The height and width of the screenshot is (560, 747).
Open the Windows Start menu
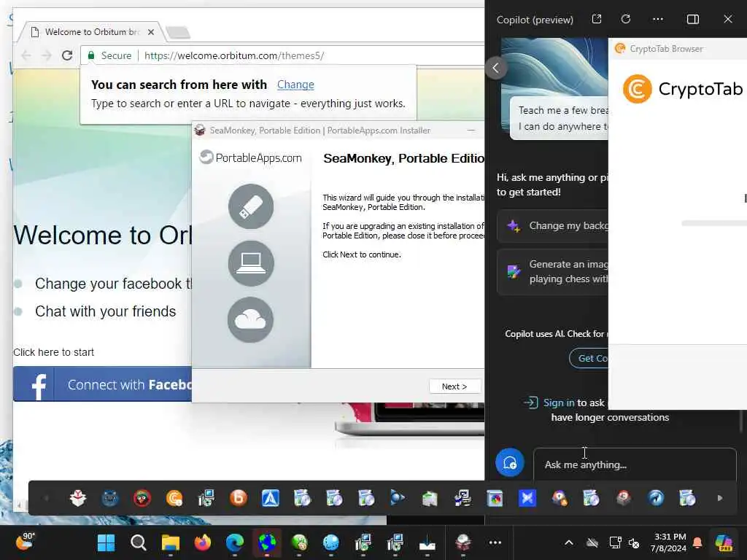point(106,542)
